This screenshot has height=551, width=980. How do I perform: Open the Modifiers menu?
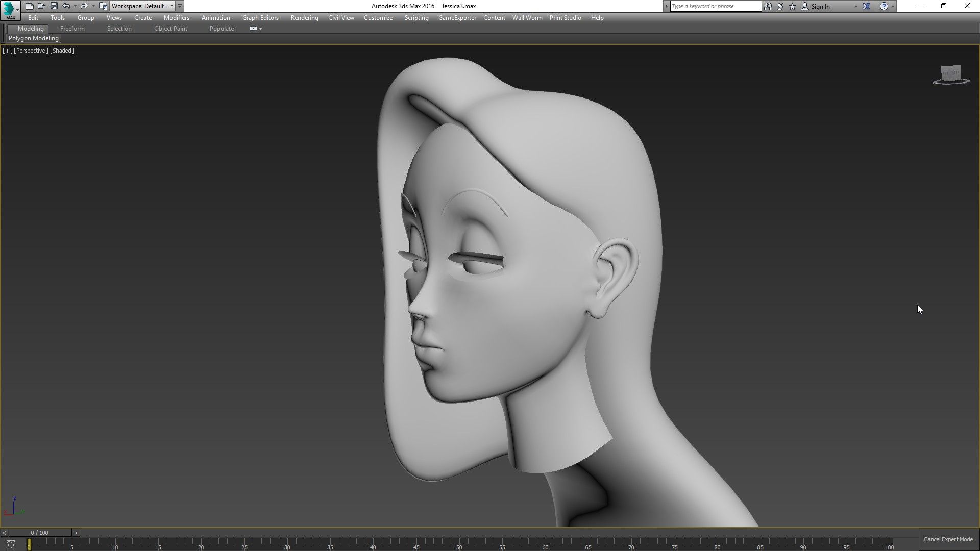[176, 18]
